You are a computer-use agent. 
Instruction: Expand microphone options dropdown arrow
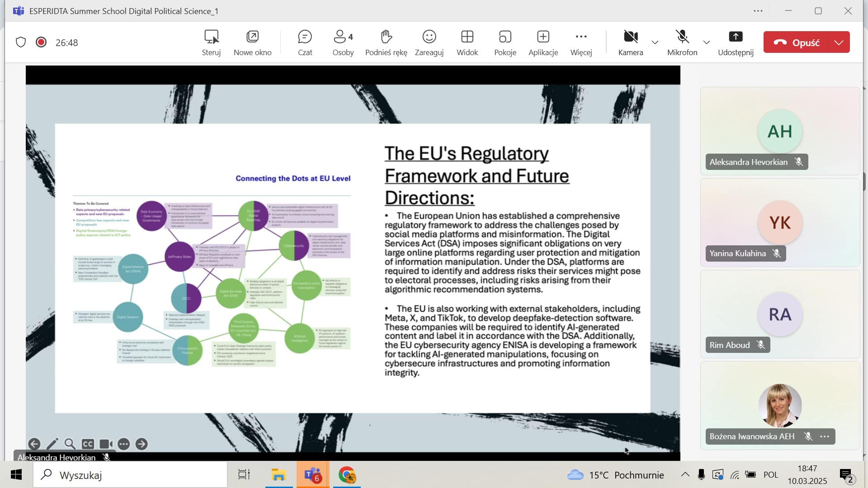[706, 42]
